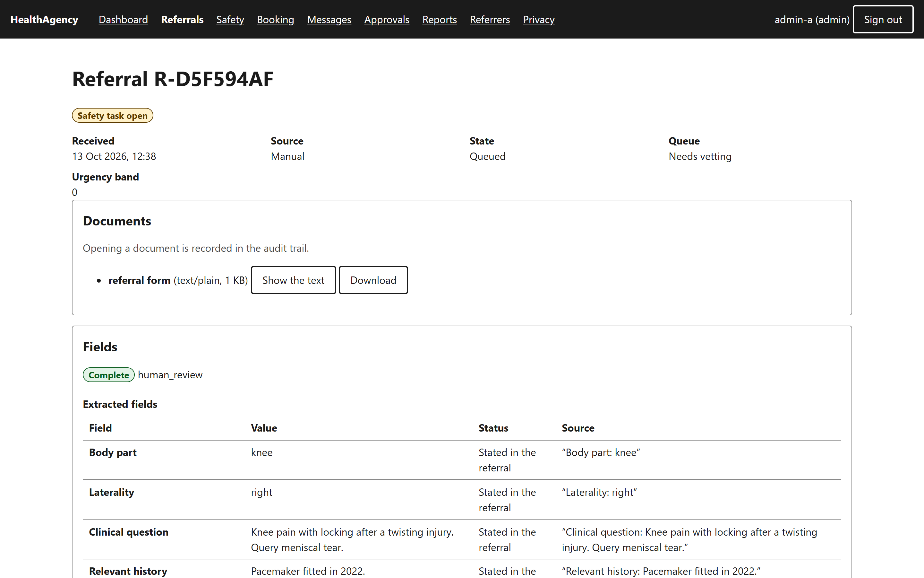Click the Laterality value right
Image resolution: width=924 pixels, height=578 pixels.
click(261, 492)
